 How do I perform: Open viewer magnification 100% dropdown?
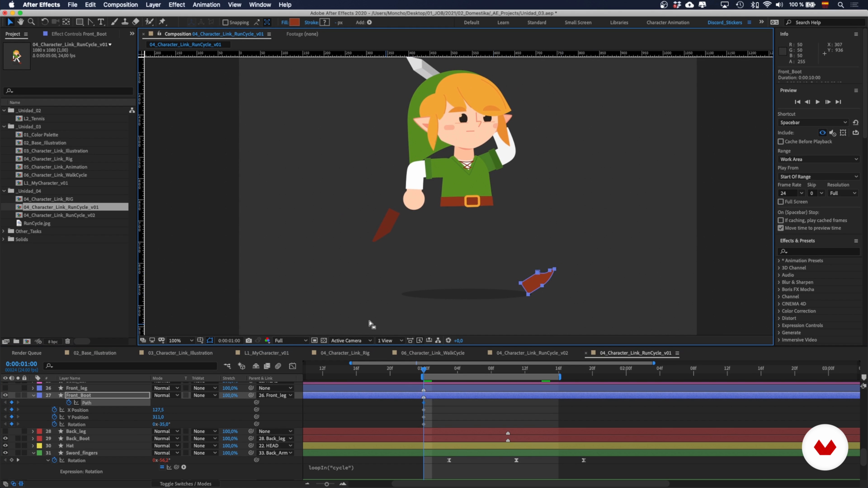[x=181, y=340]
